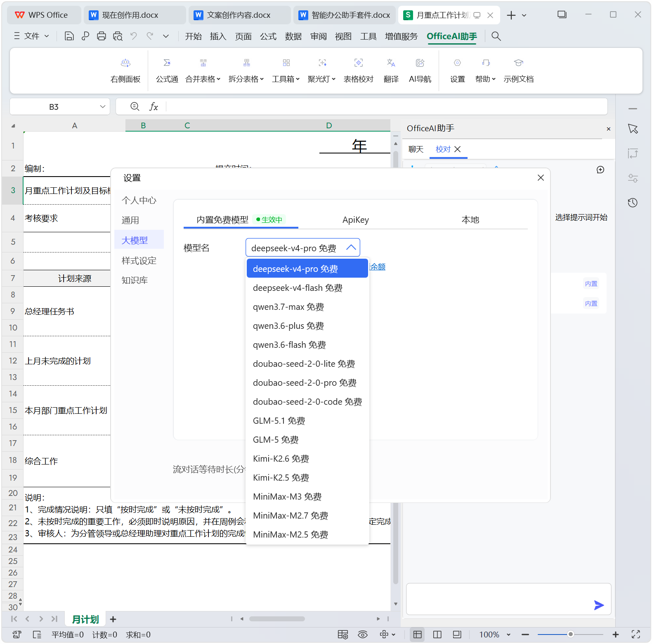
Task: Click the selection arrow icon in right sidebar
Action: [x=633, y=129]
